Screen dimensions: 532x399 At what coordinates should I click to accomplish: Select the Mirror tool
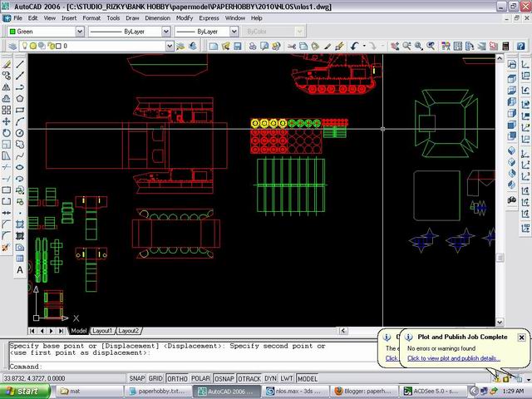click(7, 87)
